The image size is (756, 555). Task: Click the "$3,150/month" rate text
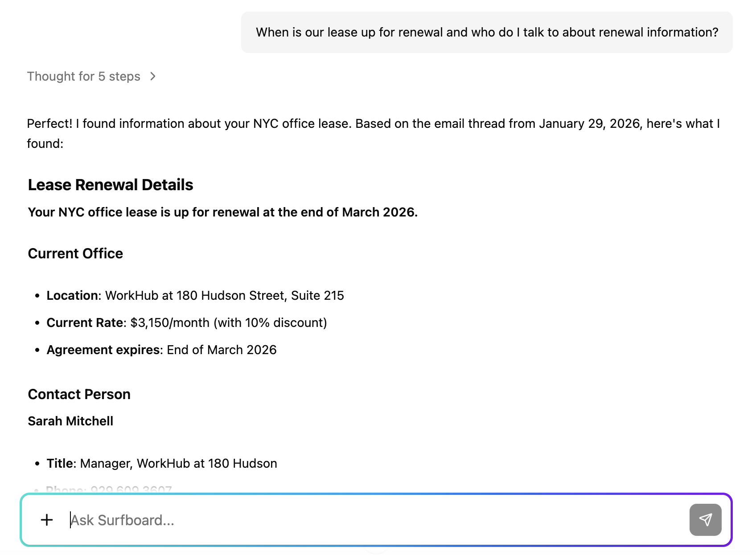tap(170, 322)
